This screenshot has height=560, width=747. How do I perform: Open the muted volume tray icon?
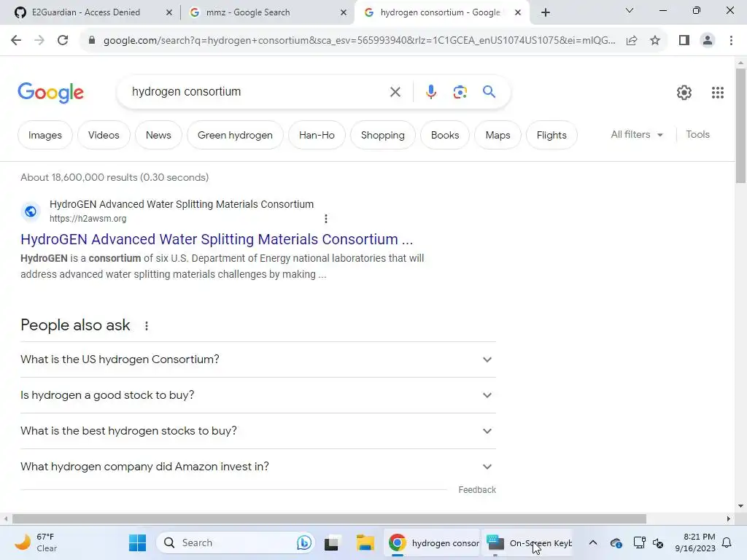(658, 542)
